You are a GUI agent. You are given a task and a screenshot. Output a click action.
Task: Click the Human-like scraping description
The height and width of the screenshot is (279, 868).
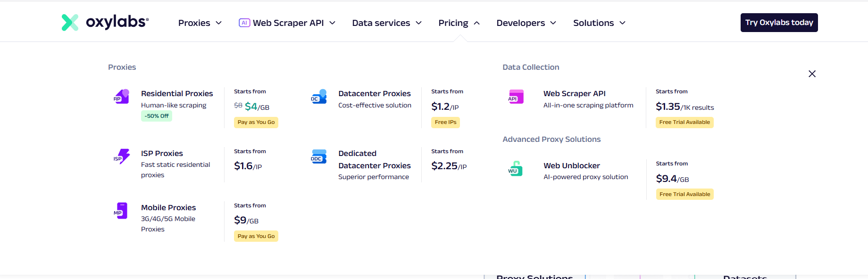coord(174,105)
